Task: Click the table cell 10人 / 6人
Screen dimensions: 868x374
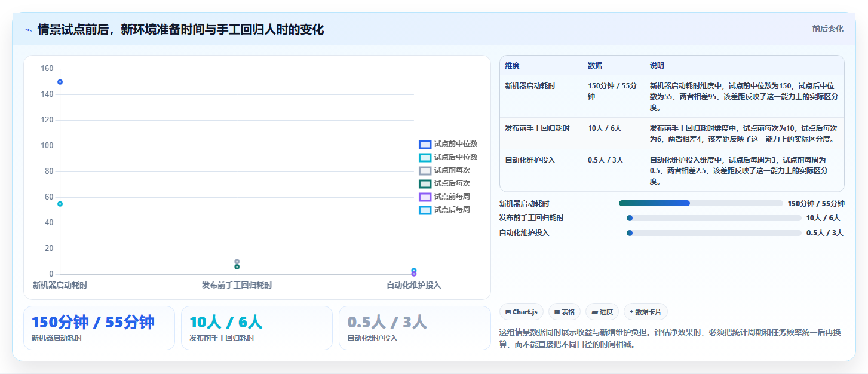Action: [x=605, y=128]
